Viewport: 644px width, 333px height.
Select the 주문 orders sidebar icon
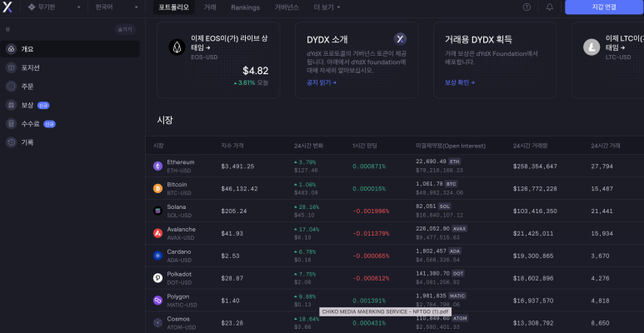pyautogui.click(x=11, y=87)
